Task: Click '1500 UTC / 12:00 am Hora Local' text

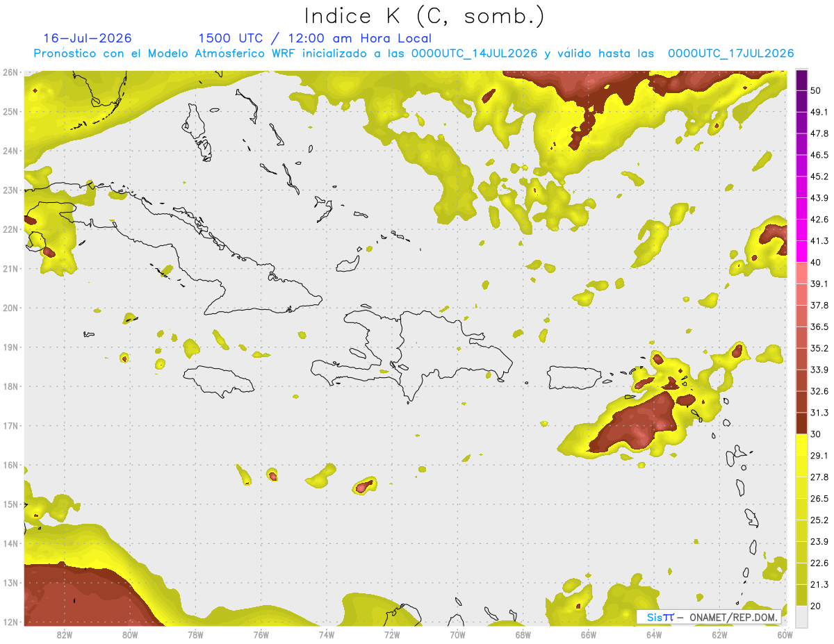Action: pyautogui.click(x=315, y=38)
